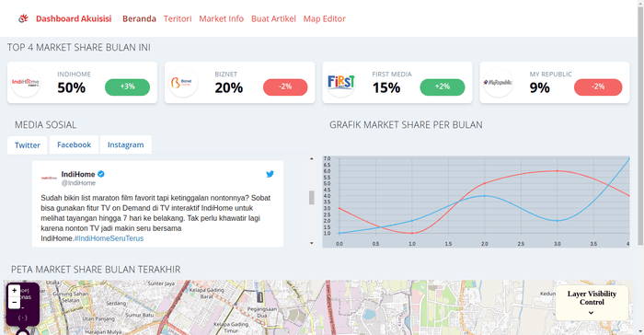Open the IndiHome tweet author name
644x335 pixels.
pos(78,174)
